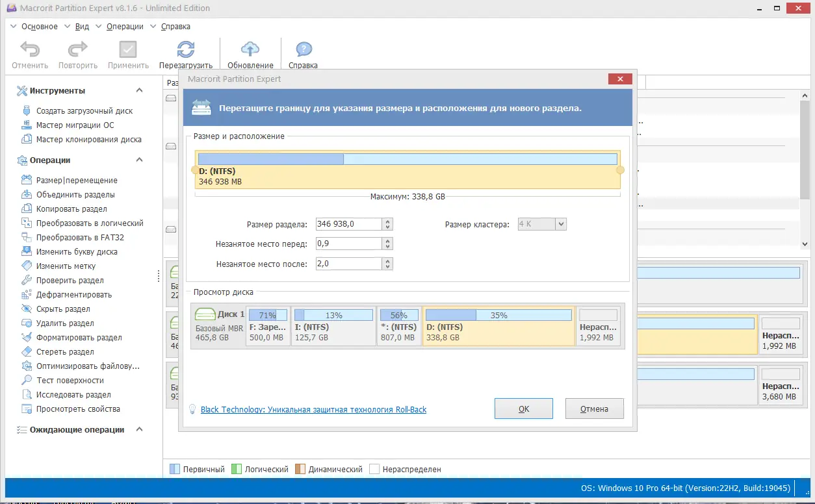Click the Логический legend swatch

[x=237, y=469]
